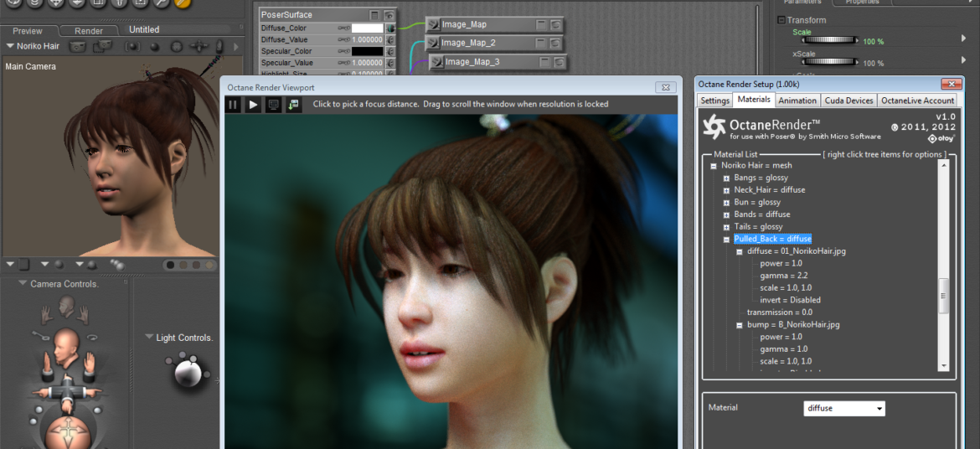The height and width of the screenshot is (449, 980).
Task: Click the Light Controls globe
Action: point(187,374)
